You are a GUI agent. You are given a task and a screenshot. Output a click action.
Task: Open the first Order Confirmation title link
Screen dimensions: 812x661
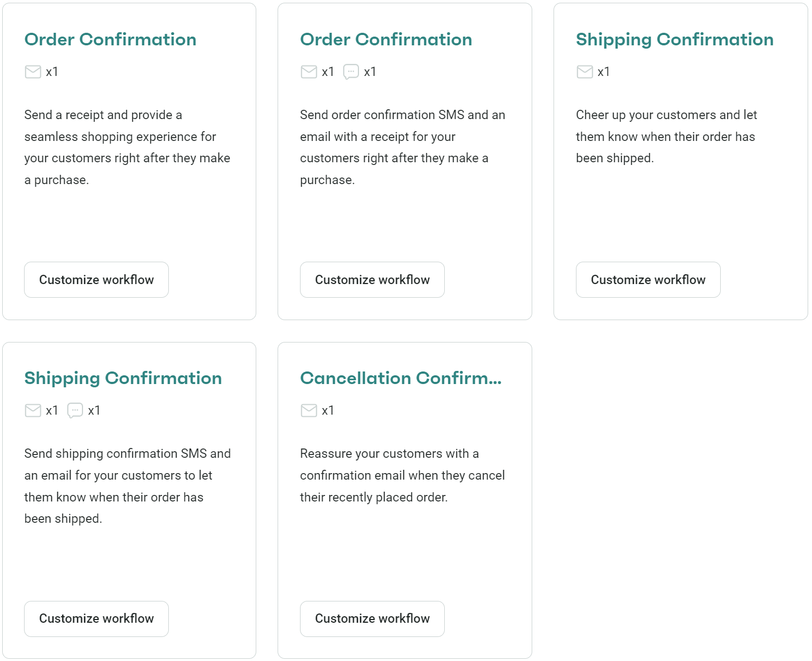coord(110,39)
